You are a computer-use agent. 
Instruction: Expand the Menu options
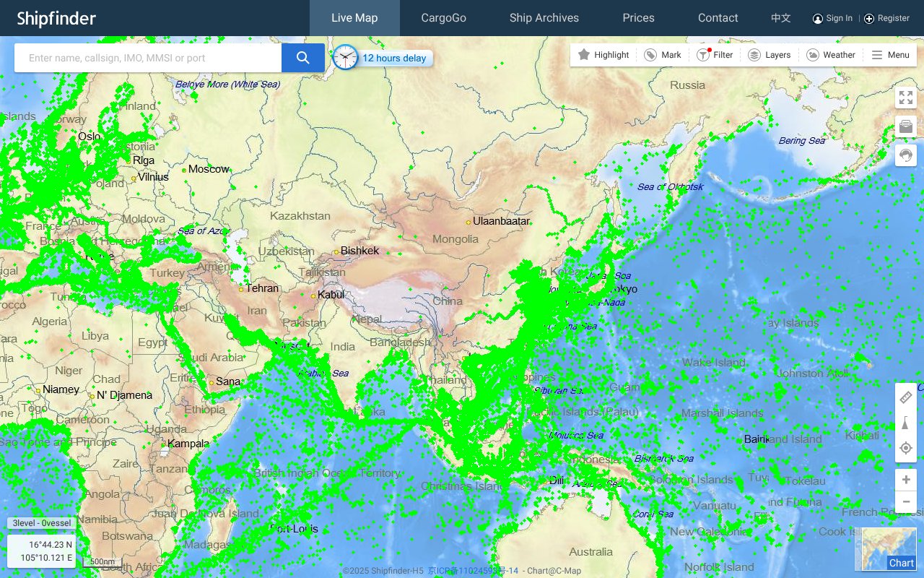[891, 54]
